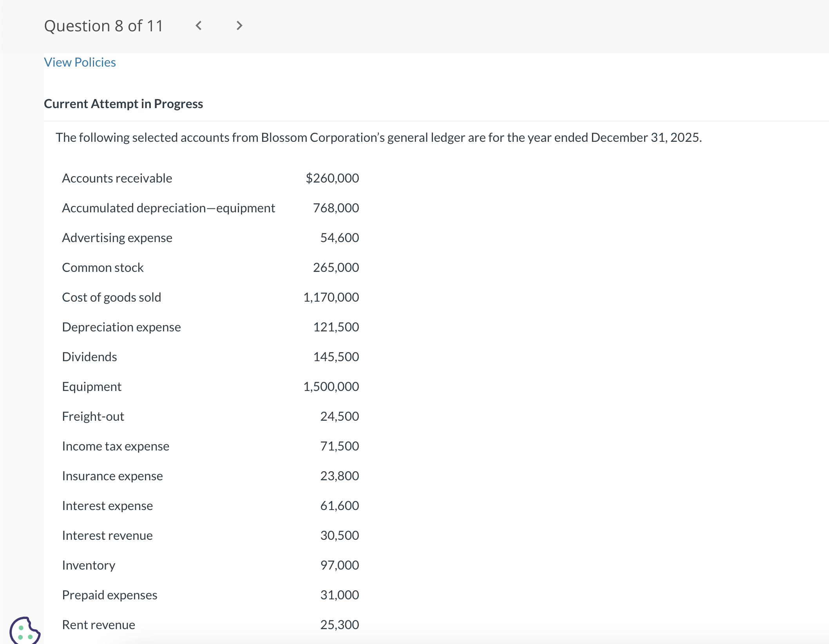Go to the next question arrow
829x644 pixels.
click(x=239, y=26)
